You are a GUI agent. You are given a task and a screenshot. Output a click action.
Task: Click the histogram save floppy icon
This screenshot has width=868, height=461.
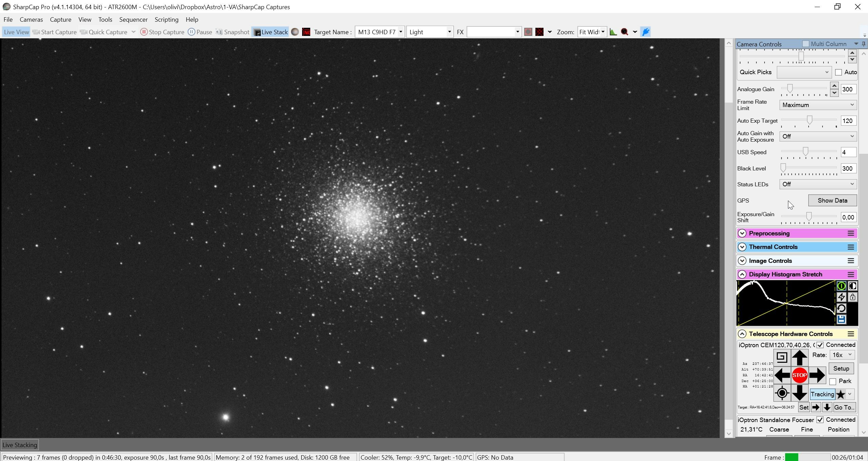coord(841,319)
